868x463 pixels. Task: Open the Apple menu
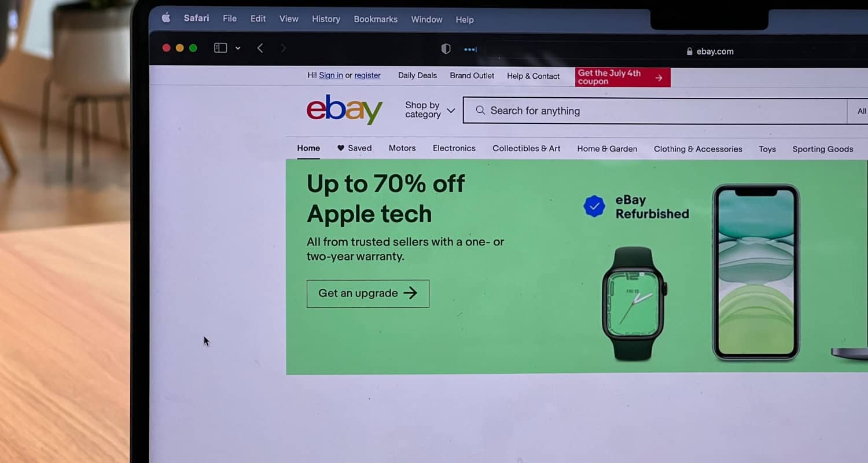166,18
